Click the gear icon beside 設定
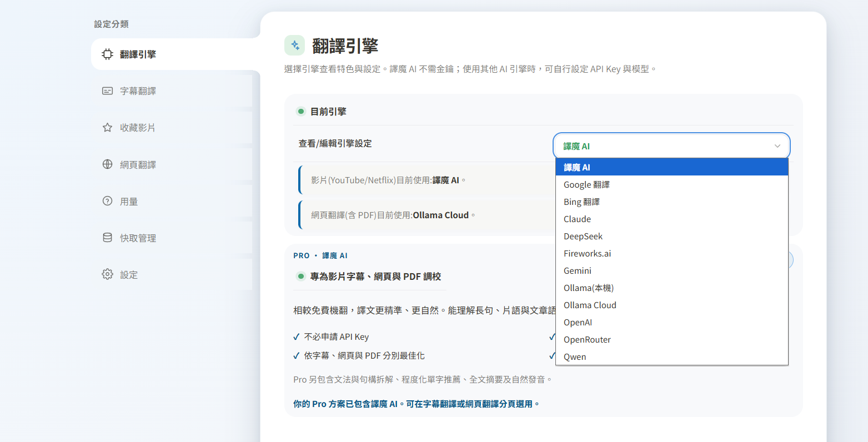The width and height of the screenshot is (868, 442). click(107, 274)
